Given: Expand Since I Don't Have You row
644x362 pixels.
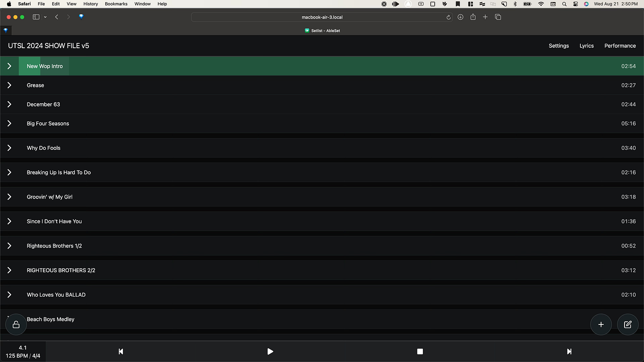Looking at the screenshot, I should [9, 221].
